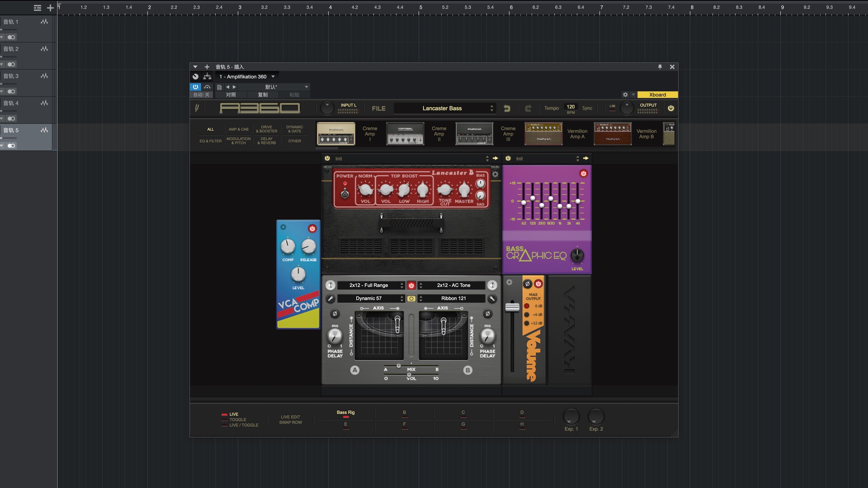Open the track list menu icon

point(38,8)
